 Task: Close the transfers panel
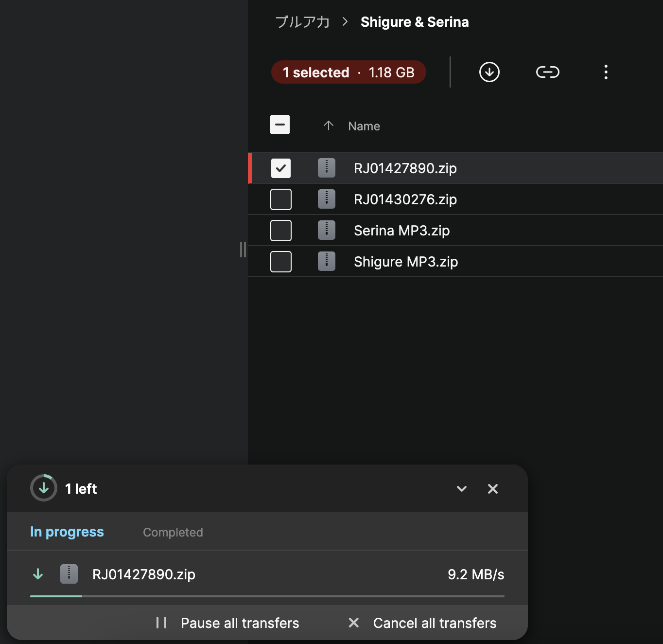[493, 489]
